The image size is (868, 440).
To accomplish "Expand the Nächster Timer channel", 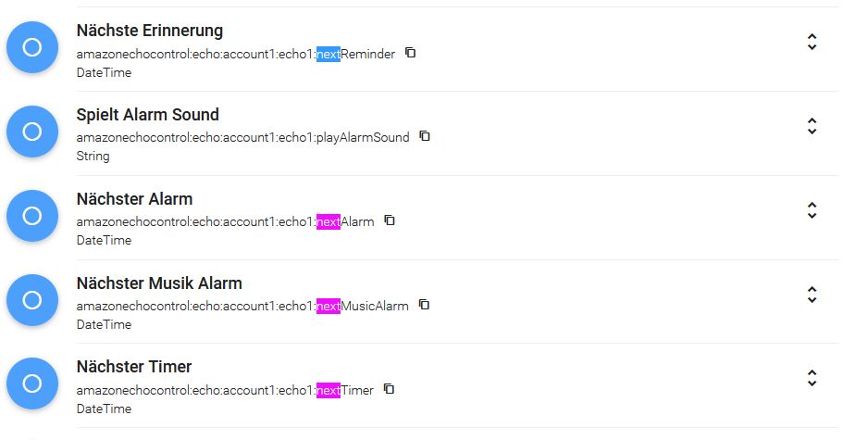I will [x=812, y=379].
